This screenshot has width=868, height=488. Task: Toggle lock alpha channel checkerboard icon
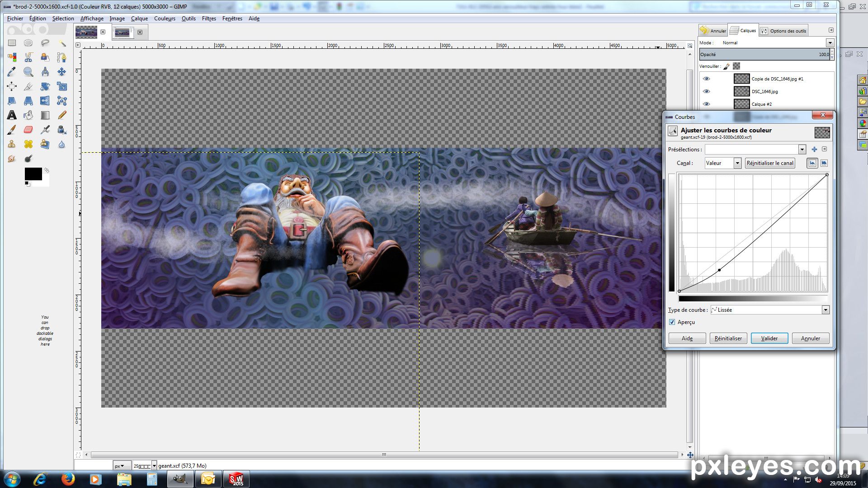736,66
